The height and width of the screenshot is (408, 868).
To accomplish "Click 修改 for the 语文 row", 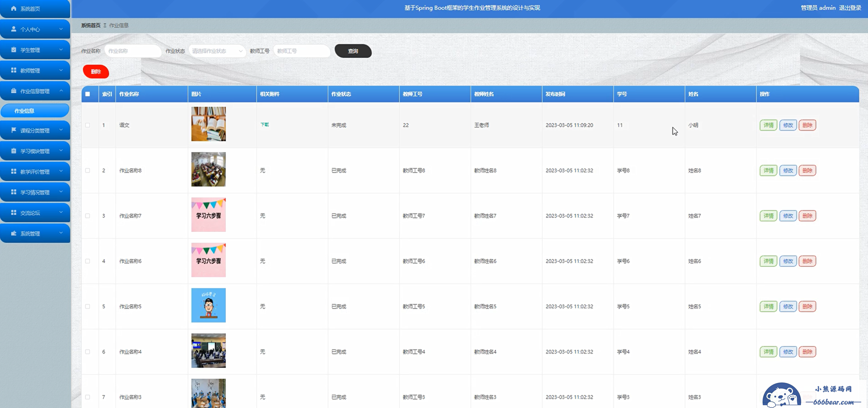I will tap(788, 125).
